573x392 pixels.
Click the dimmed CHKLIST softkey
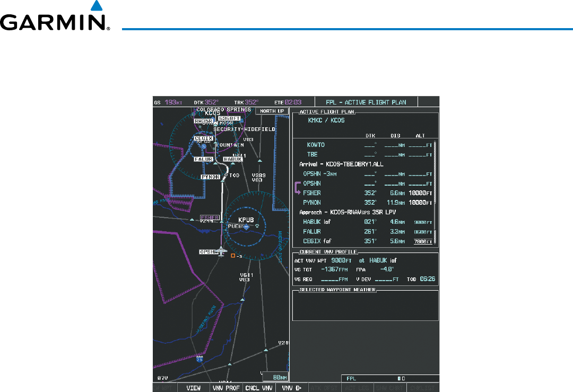pyautogui.click(x=423, y=388)
